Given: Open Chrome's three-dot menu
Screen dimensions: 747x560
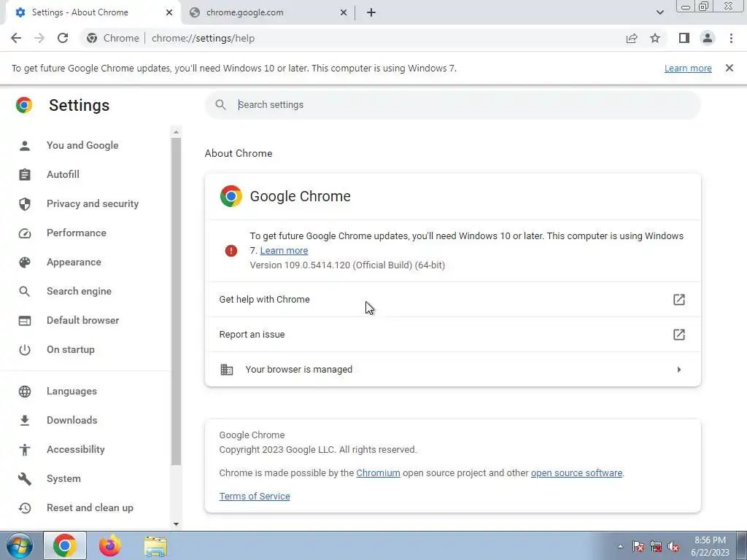Looking at the screenshot, I should (x=731, y=38).
